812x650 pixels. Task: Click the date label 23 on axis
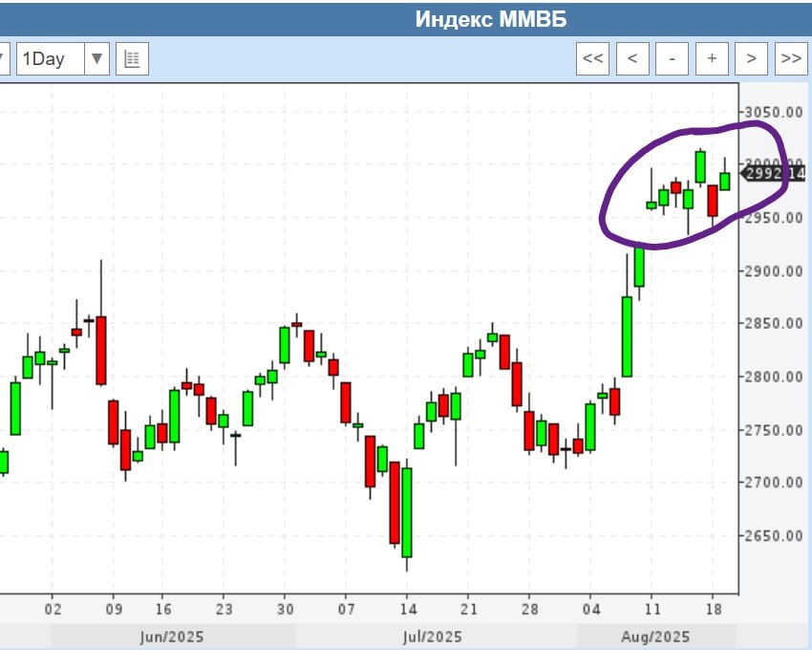(x=224, y=609)
